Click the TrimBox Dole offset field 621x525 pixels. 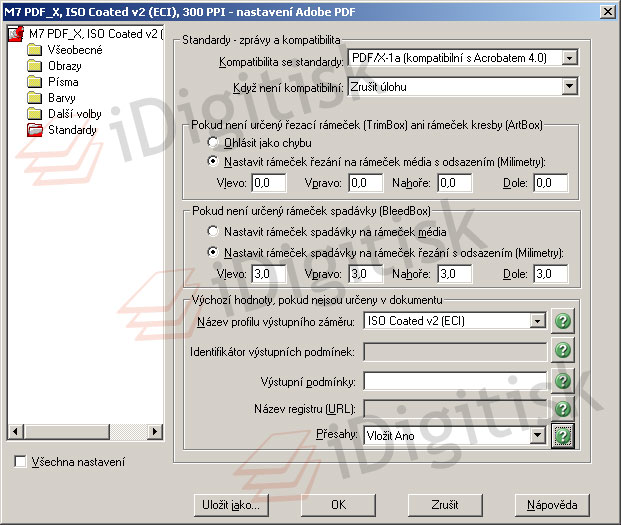click(551, 183)
